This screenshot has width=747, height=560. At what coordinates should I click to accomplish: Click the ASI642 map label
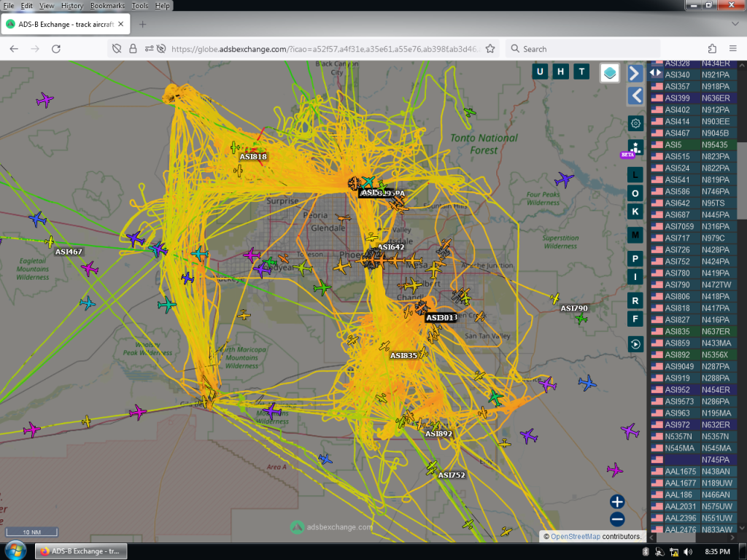tap(391, 247)
